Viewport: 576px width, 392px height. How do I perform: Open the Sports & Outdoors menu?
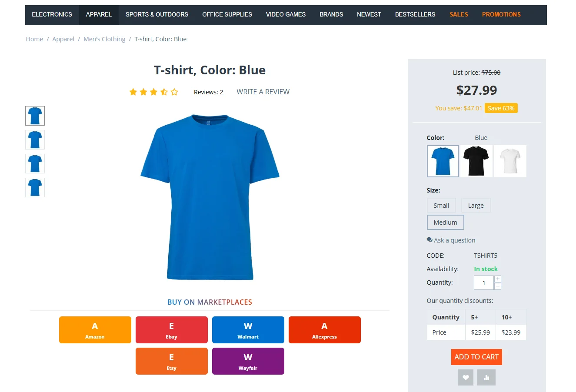coord(156,15)
